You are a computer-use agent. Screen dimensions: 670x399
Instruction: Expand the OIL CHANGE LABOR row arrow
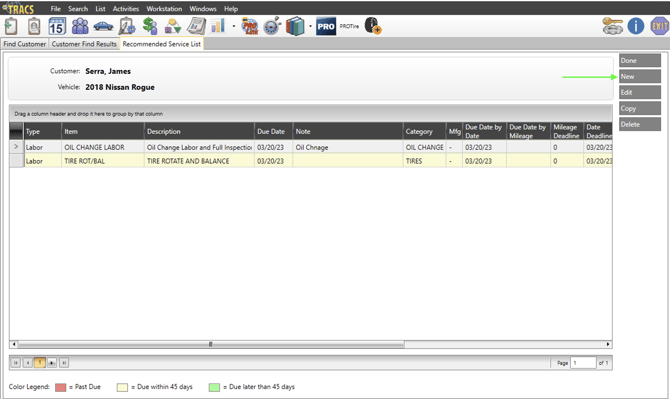tap(16, 147)
